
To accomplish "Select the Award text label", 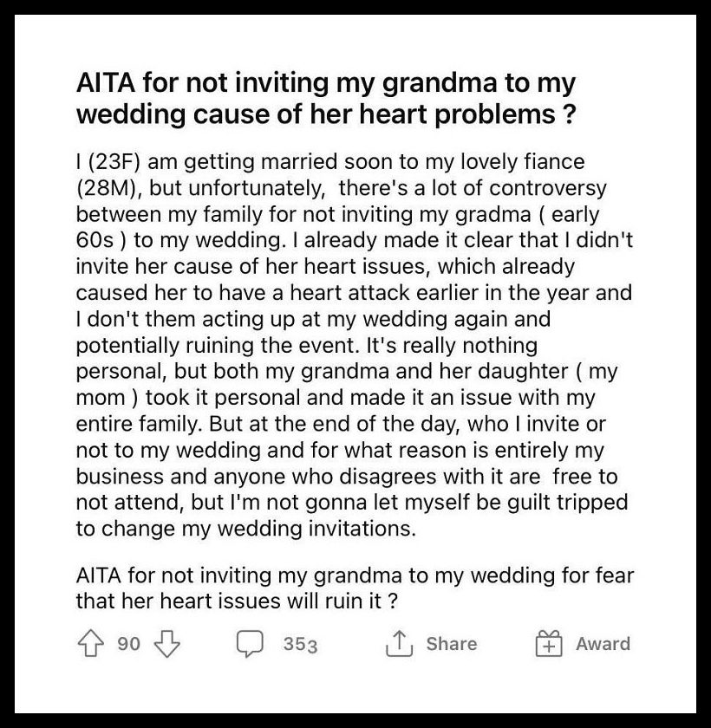I will coord(603,644).
